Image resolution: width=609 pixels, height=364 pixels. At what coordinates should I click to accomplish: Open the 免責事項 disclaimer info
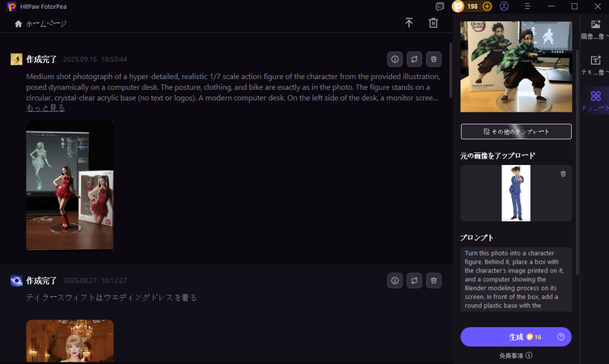(516, 355)
